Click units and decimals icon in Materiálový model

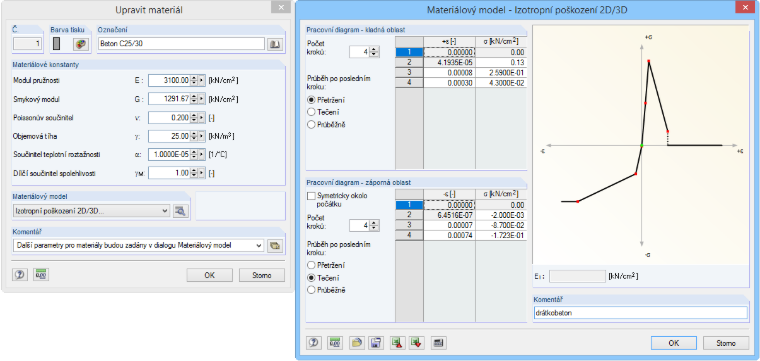point(334,343)
